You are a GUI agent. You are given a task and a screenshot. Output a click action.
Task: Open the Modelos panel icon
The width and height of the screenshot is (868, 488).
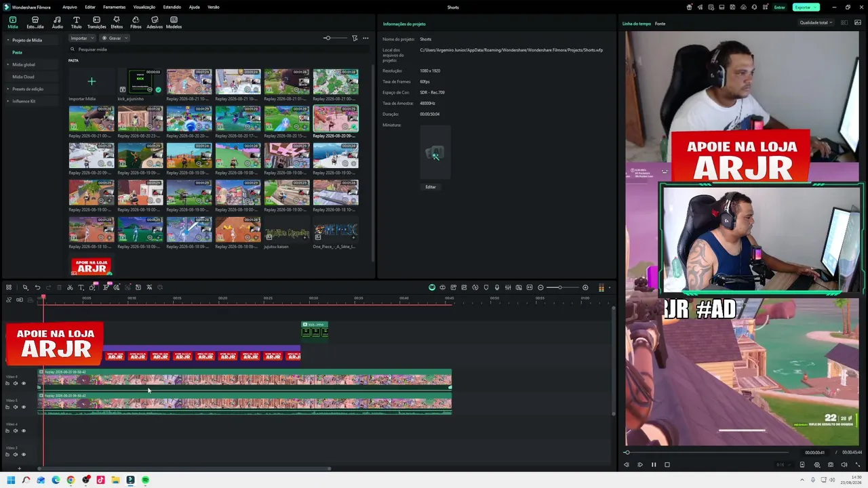[x=174, y=22]
